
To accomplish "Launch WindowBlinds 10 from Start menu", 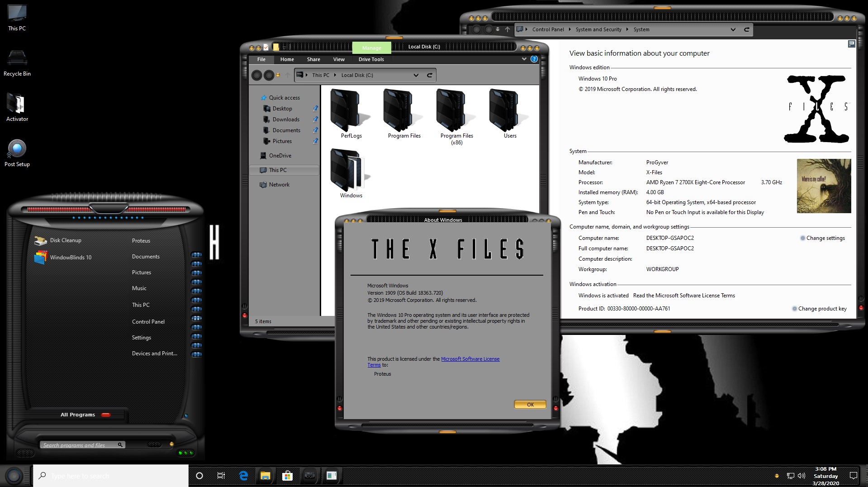I will 63,257.
